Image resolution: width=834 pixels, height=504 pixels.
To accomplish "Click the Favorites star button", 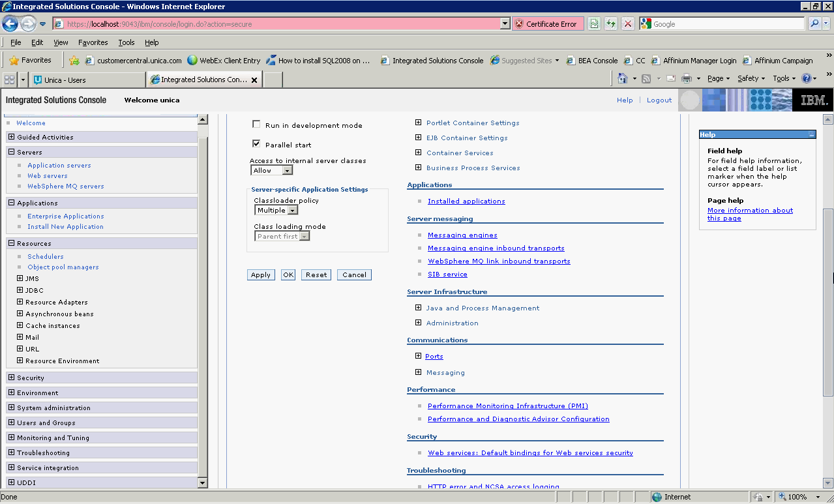I will pos(31,60).
